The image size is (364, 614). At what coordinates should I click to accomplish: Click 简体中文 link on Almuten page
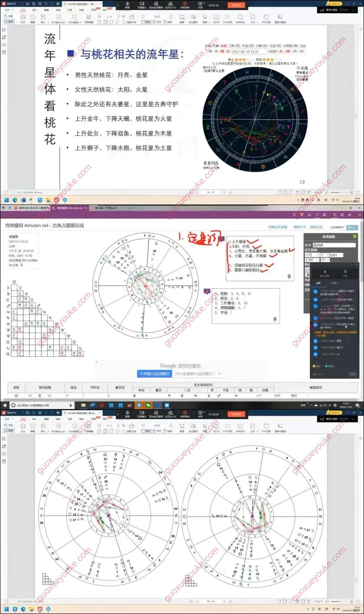point(299,226)
